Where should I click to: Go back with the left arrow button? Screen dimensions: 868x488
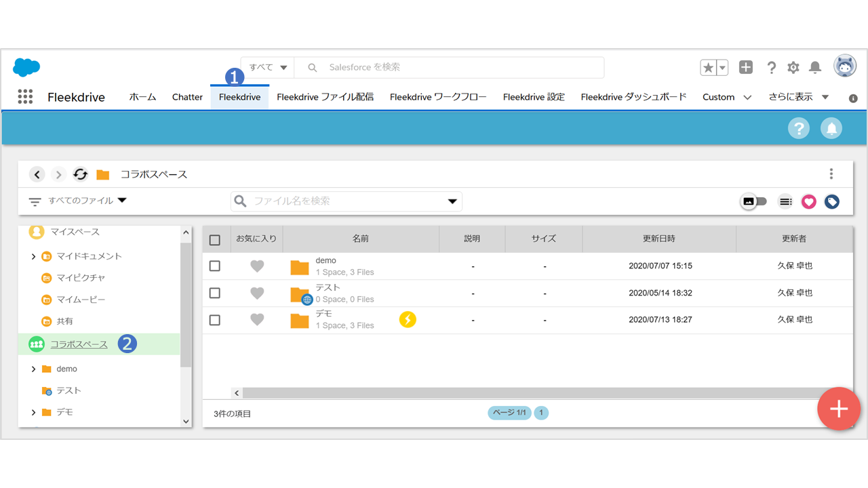(x=37, y=174)
